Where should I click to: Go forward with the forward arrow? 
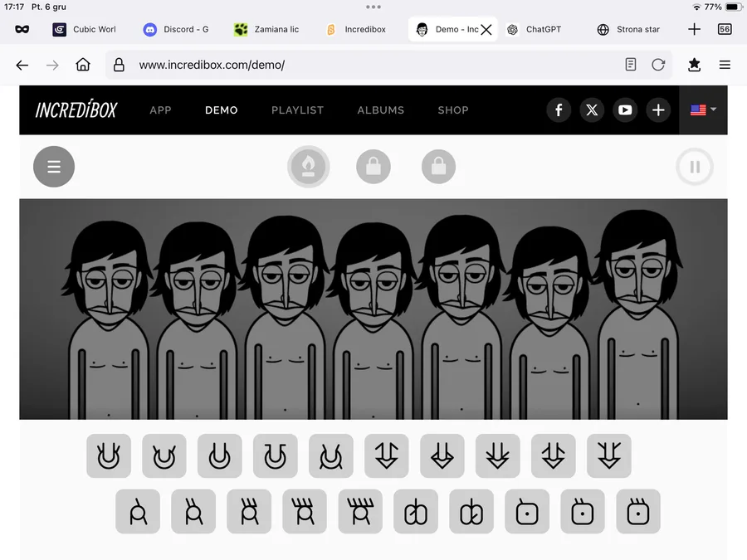click(52, 65)
